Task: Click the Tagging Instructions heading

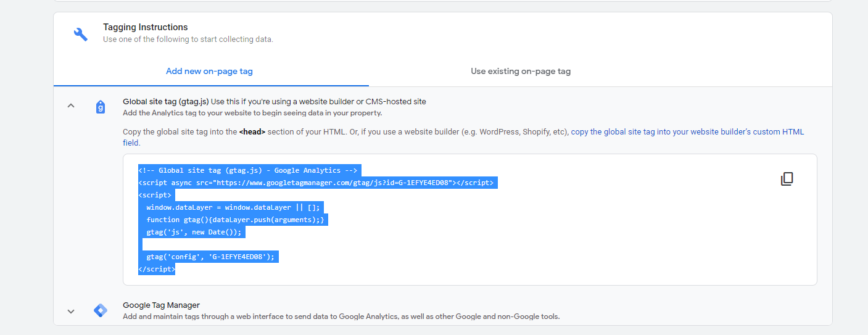Action: pyautogui.click(x=146, y=27)
